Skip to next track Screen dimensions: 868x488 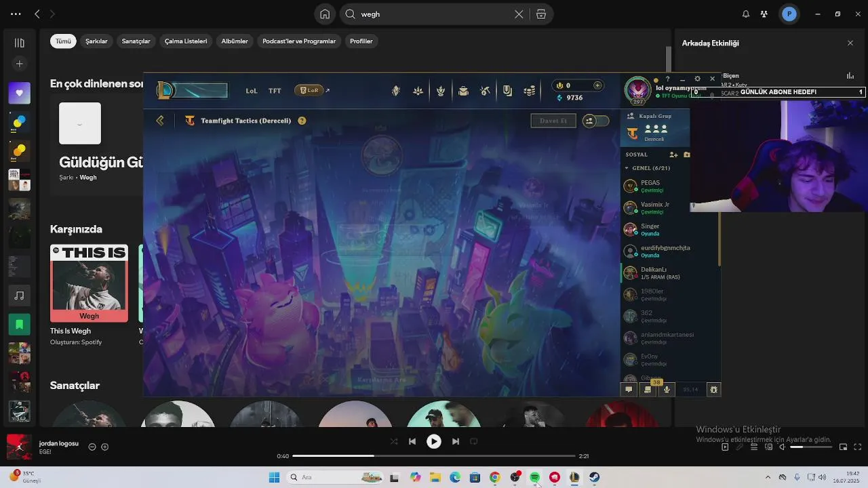point(456,441)
